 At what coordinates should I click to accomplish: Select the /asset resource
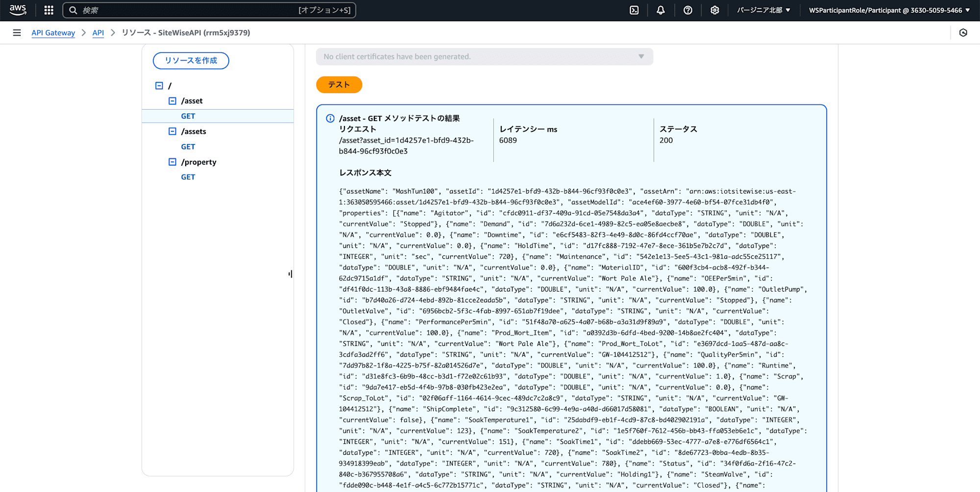[x=192, y=101]
